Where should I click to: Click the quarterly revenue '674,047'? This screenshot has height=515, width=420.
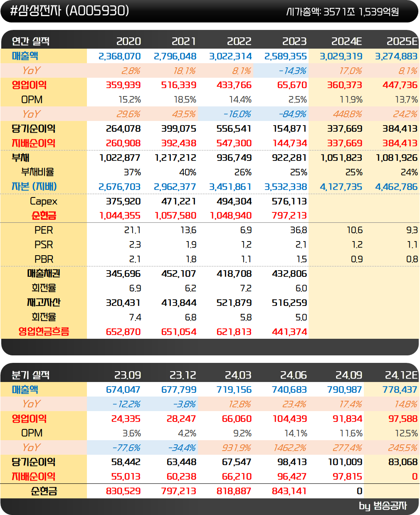click(x=123, y=390)
